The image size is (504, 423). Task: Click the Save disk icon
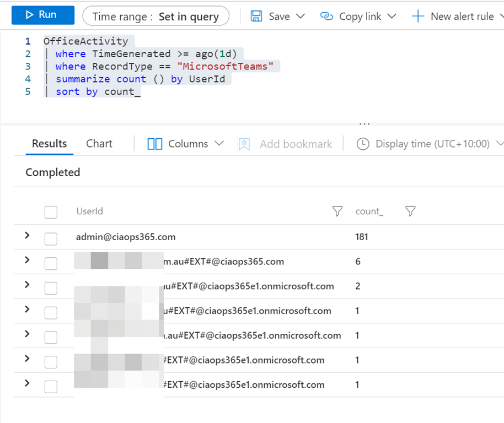point(256,16)
